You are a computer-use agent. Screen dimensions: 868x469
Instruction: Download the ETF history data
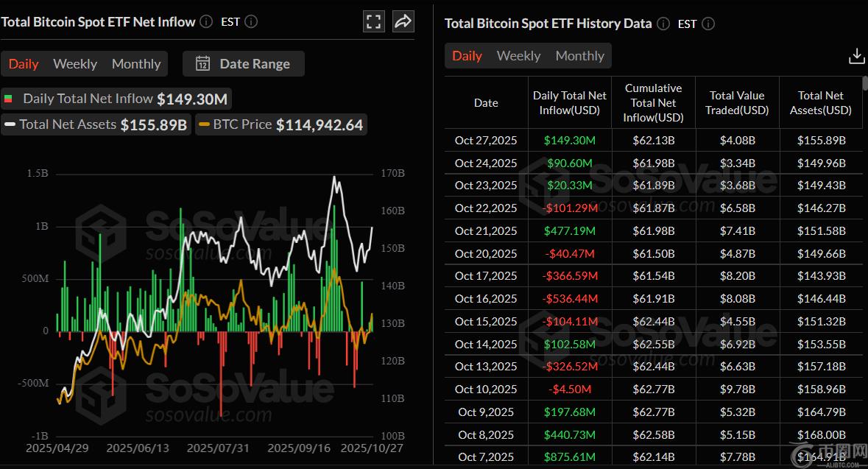[x=856, y=56]
